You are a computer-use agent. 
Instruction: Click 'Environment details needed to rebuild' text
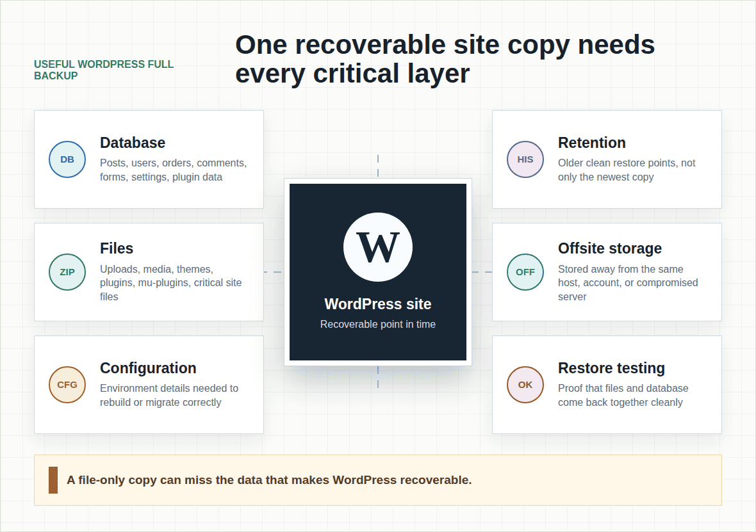169,395
